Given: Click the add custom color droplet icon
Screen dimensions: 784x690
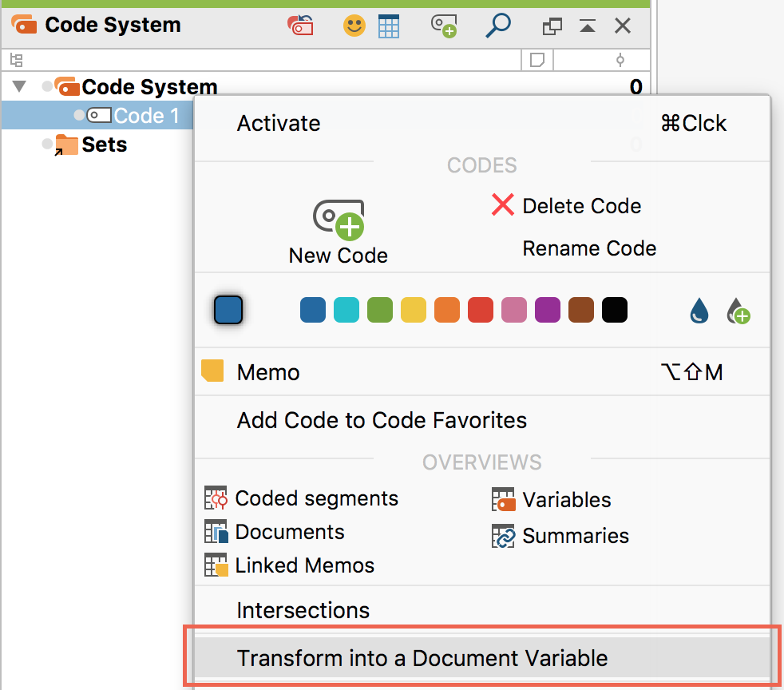Looking at the screenshot, I should point(738,311).
